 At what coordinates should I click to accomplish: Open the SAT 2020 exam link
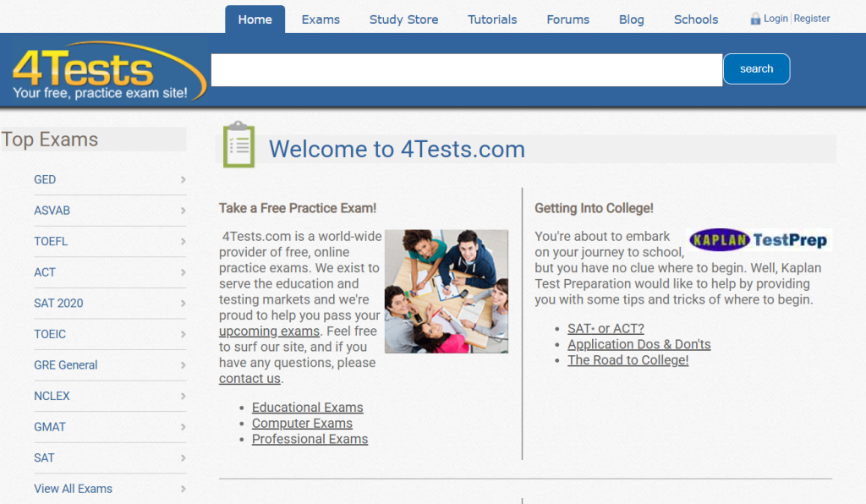point(58,303)
